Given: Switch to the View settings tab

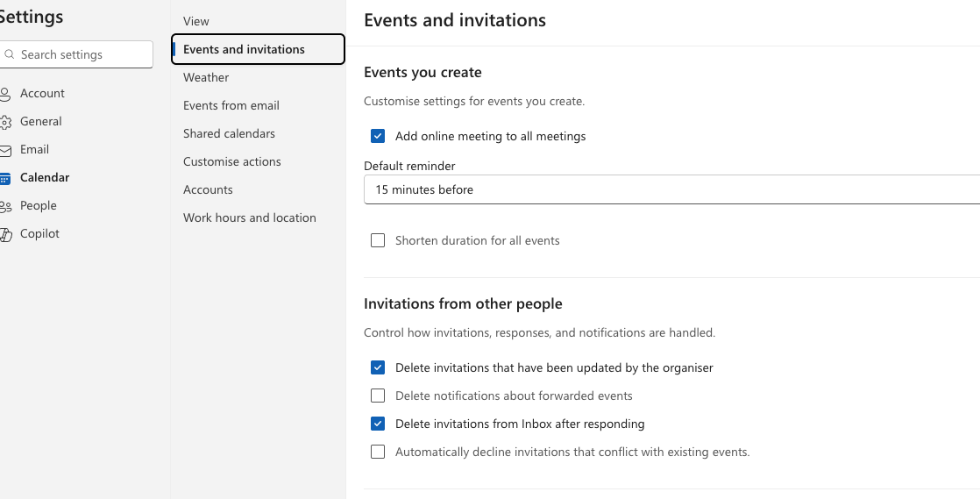Looking at the screenshot, I should [196, 21].
